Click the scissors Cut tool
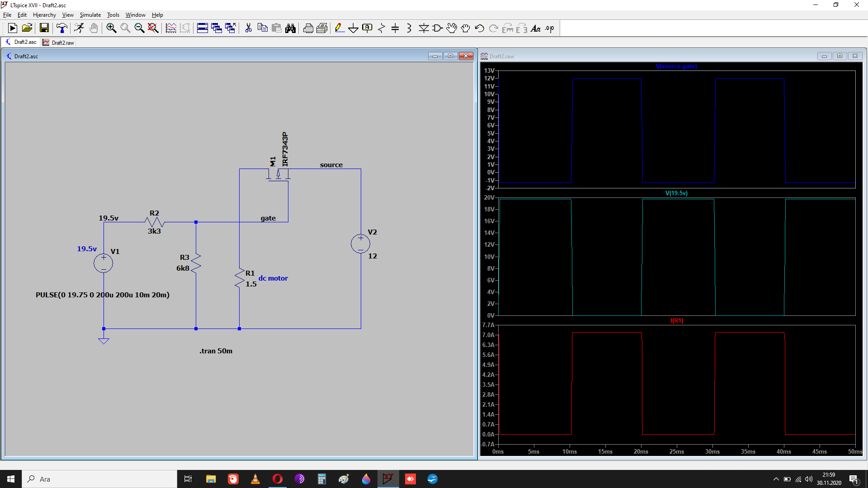This screenshot has width=868, height=488. tap(248, 28)
